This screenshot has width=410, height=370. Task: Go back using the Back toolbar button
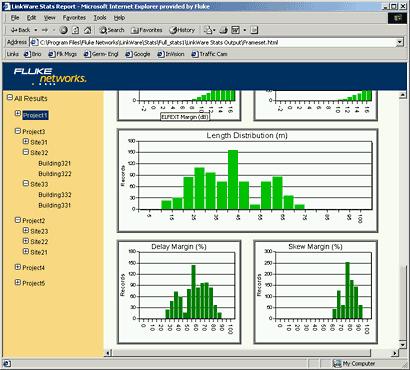(x=20, y=30)
